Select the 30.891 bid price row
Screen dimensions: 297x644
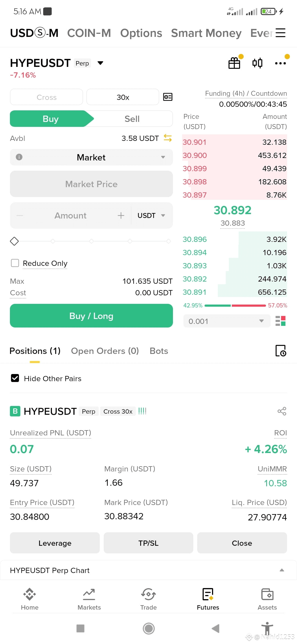point(235,292)
